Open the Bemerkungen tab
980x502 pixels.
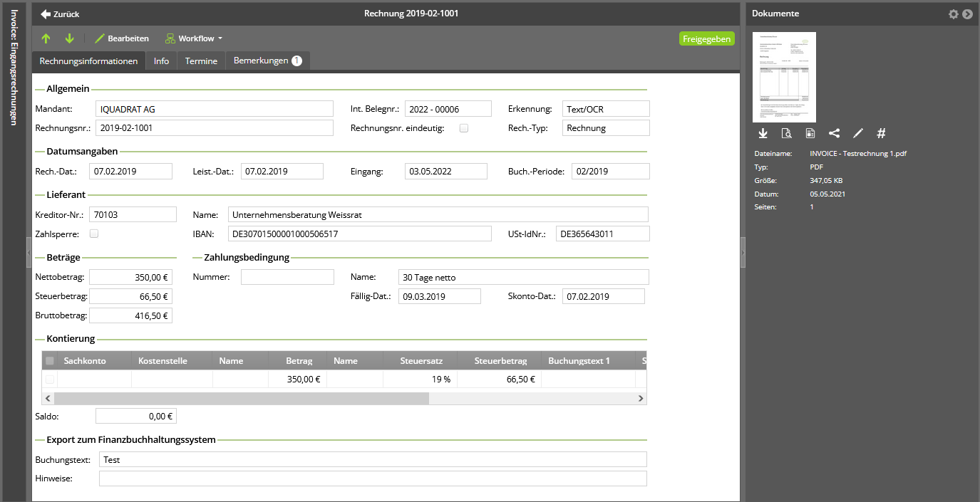point(267,61)
